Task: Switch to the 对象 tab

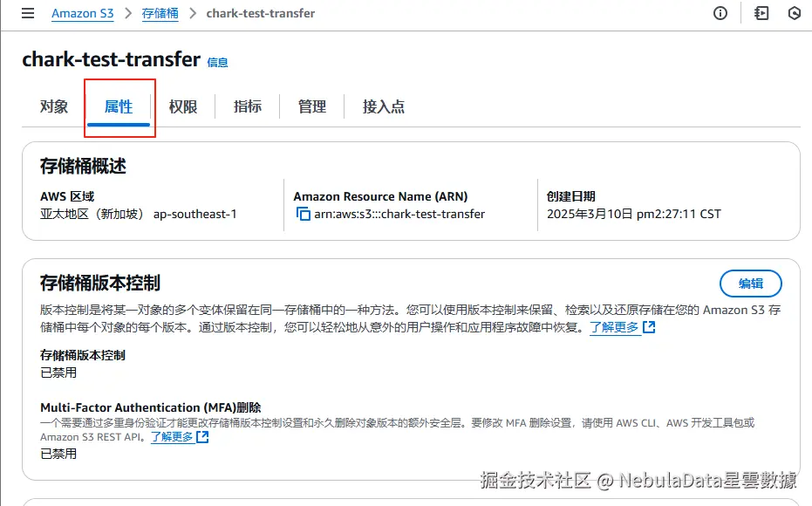Action: click(54, 106)
